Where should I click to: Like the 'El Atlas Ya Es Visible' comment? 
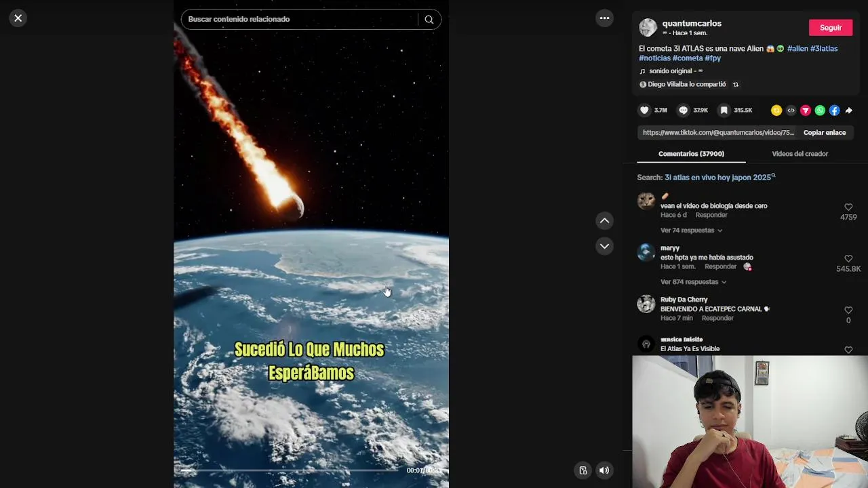click(x=848, y=350)
